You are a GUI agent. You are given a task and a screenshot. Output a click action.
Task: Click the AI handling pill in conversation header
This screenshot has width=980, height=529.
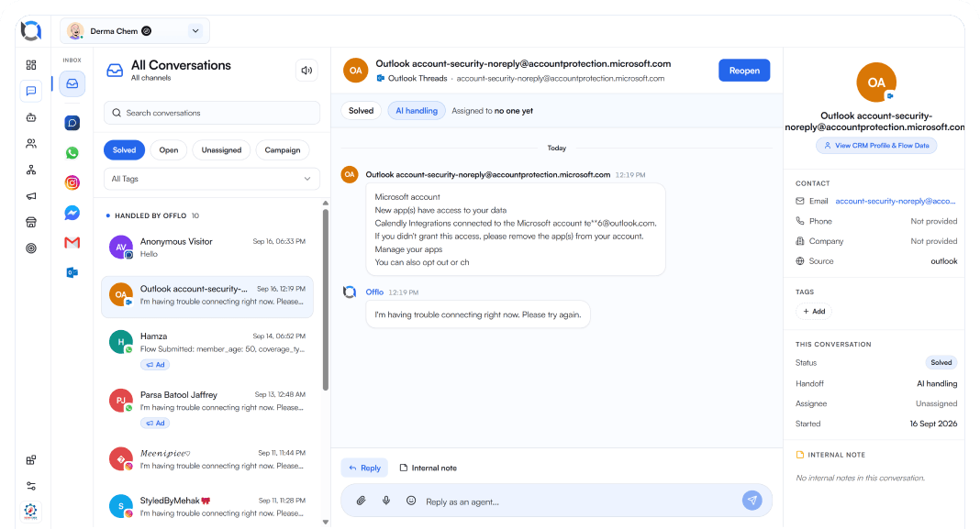[417, 111]
